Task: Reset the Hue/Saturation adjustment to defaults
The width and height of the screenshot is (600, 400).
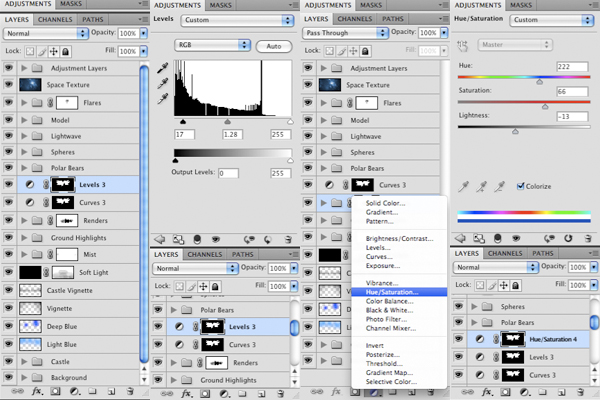Action: (568, 238)
